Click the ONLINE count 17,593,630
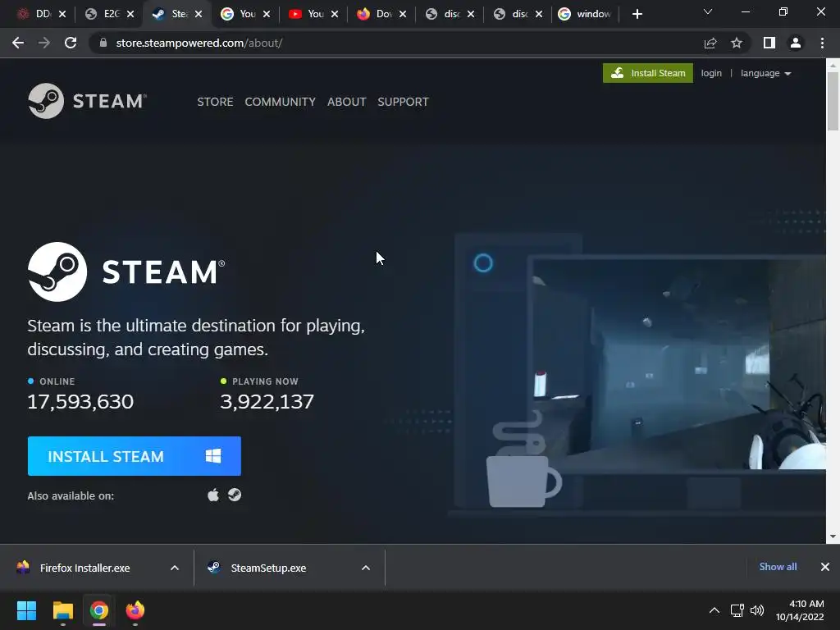840x630 pixels. pos(80,401)
